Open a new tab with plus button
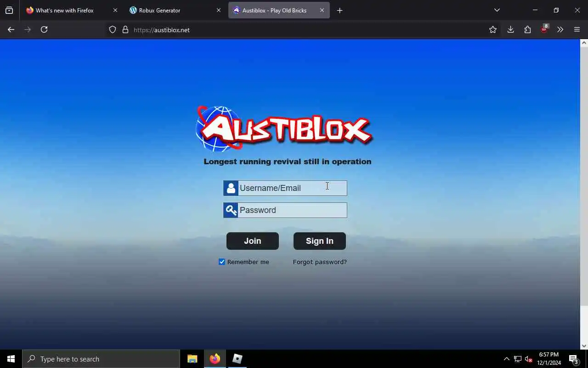This screenshot has width=588, height=368. (339, 10)
